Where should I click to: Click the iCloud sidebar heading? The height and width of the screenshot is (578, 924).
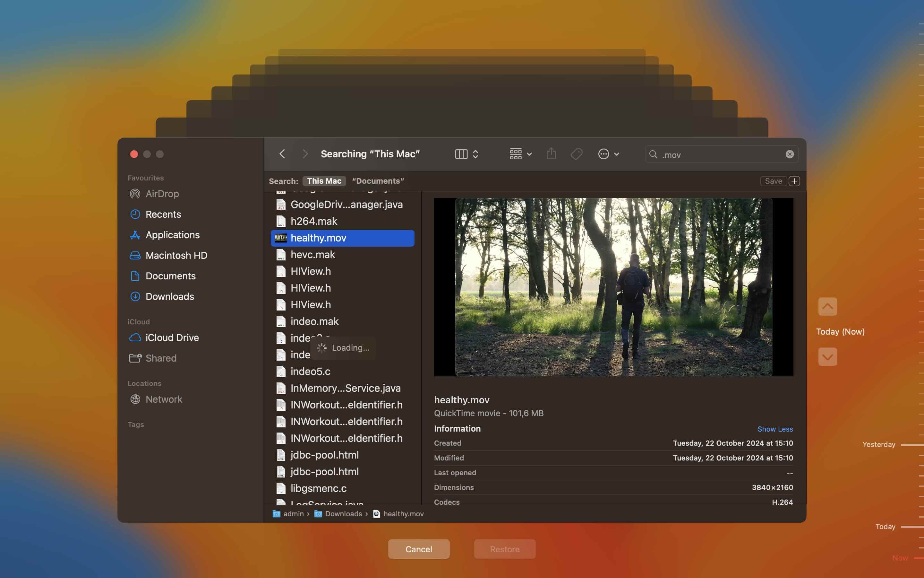[x=139, y=322]
